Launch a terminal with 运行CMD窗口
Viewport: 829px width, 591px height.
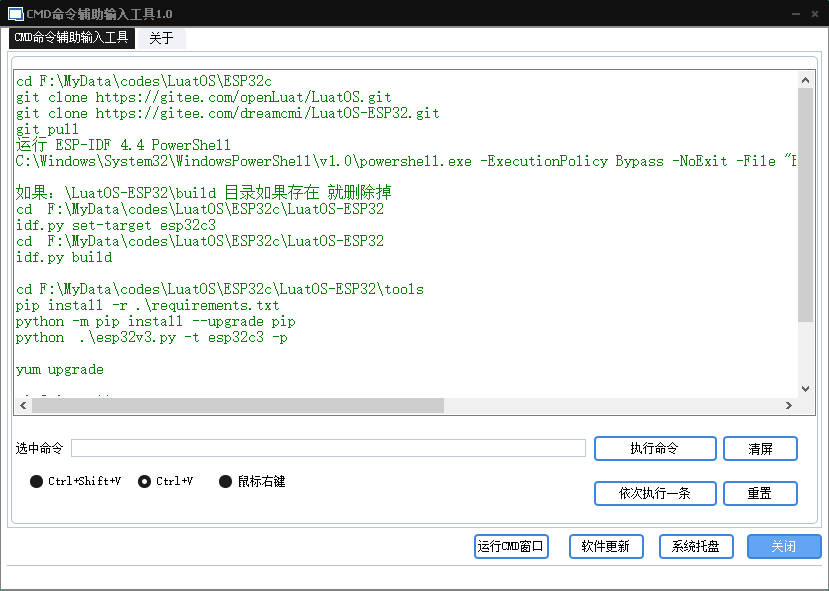(511, 547)
